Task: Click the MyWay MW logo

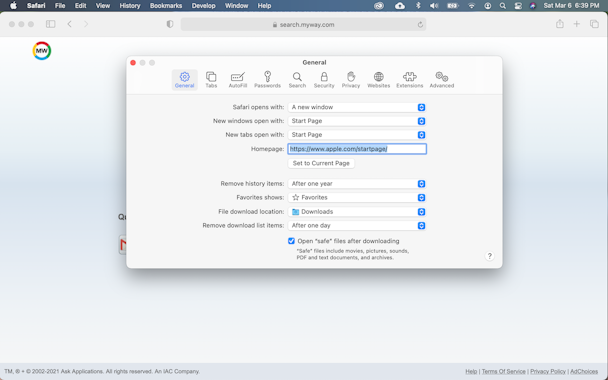Action: [41, 51]
